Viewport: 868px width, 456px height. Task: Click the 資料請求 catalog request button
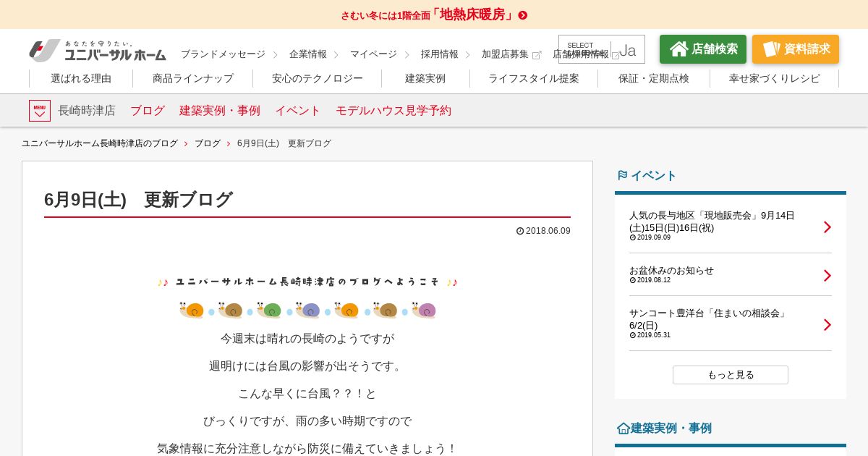tap(796, 49)
